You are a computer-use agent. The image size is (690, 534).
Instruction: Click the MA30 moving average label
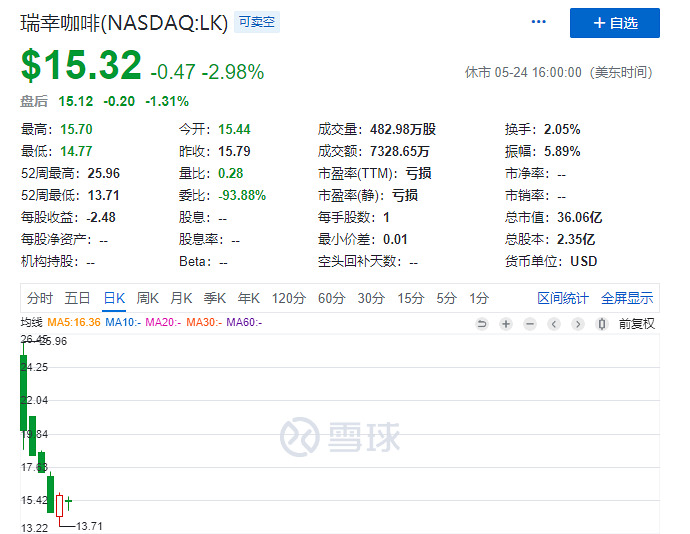pos(204,322)
